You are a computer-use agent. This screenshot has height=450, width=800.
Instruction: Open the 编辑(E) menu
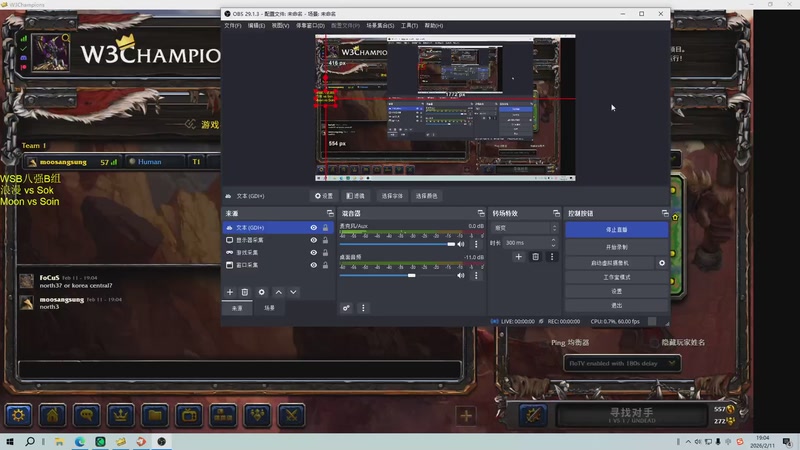click(x=256, y=26)
